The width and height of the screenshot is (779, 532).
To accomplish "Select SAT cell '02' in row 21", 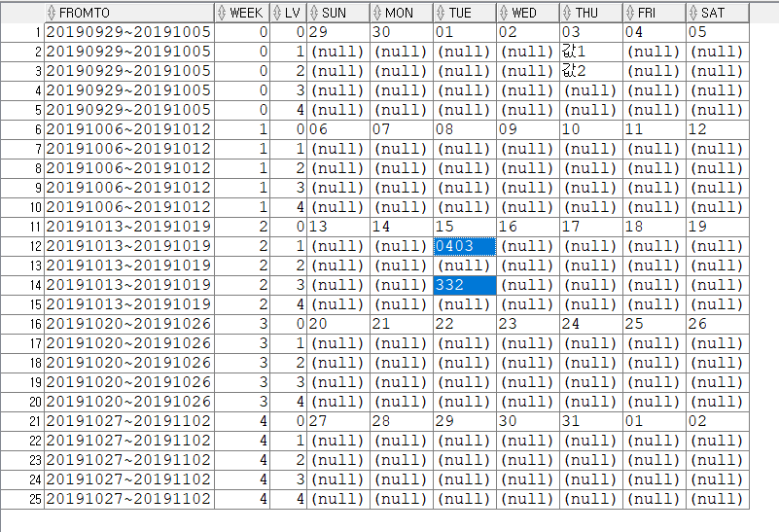I will pos(718,422).
